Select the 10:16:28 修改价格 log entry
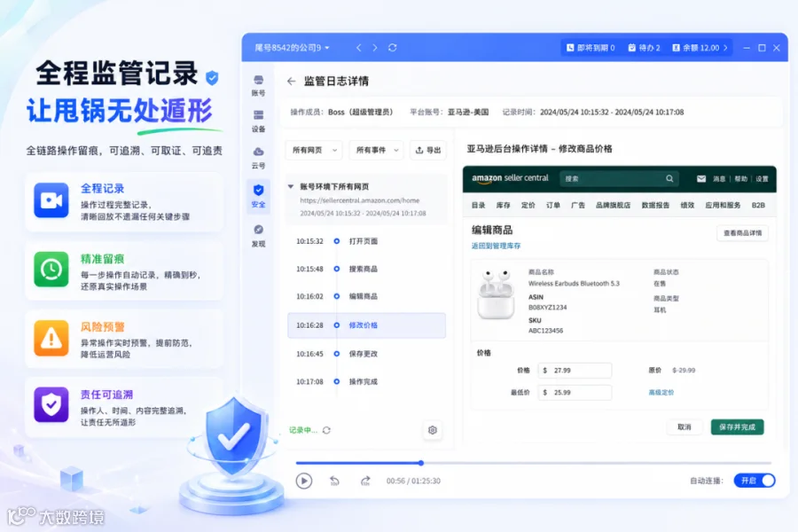The width and height of the screenshot is (798, 532). click(366, 325)
